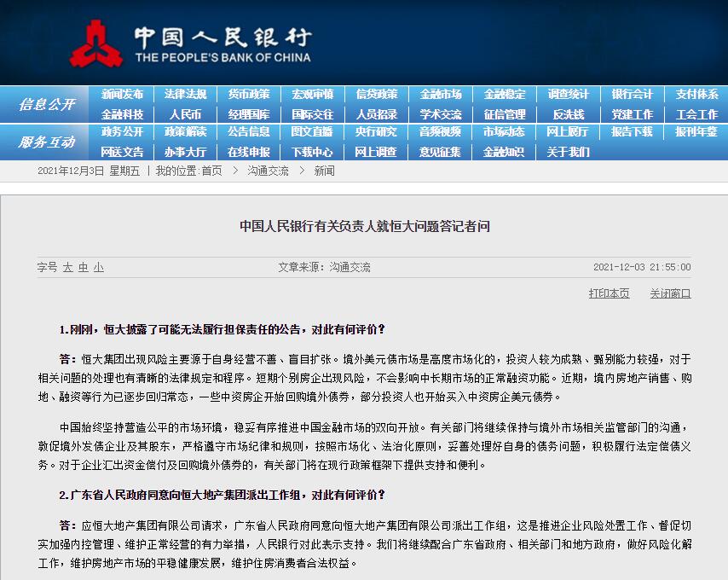
Task: Open 学术交流 section
Action: 441,114
